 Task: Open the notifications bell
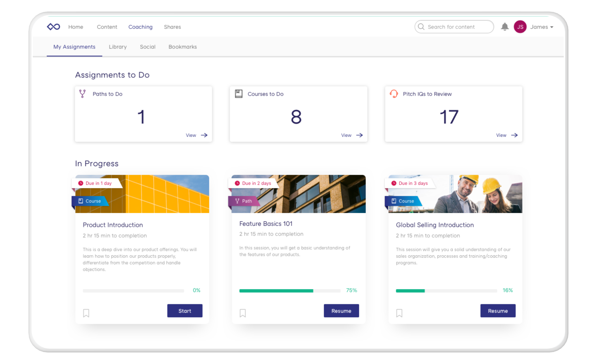505,27
